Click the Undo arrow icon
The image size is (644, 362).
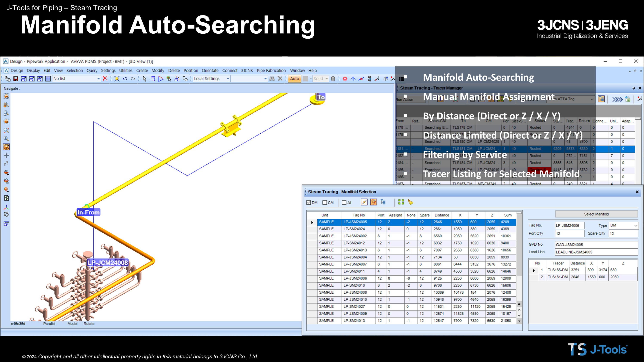(x=125, y=79)
